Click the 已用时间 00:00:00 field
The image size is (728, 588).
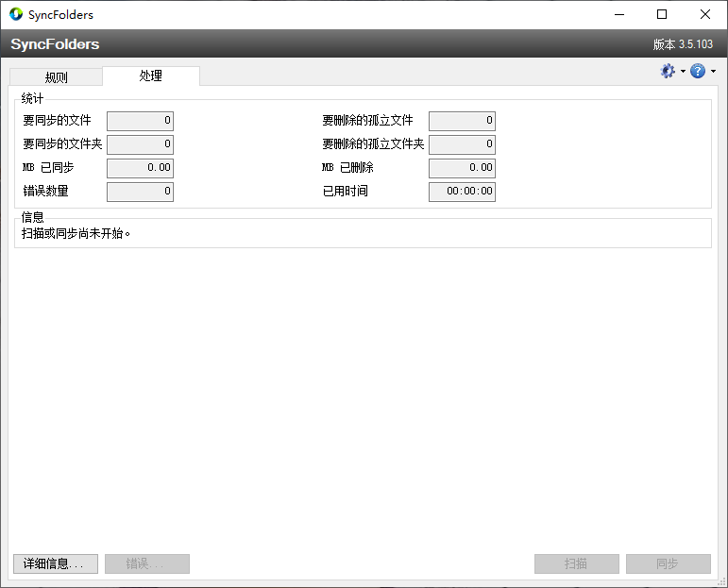coord(462,192)
